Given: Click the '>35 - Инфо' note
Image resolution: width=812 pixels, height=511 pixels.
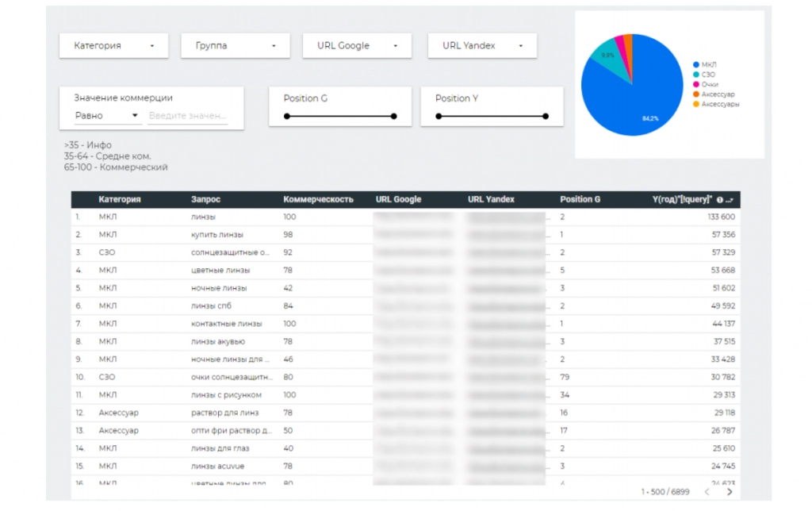Looking at the screenshot, I should [x=87, y=145].
